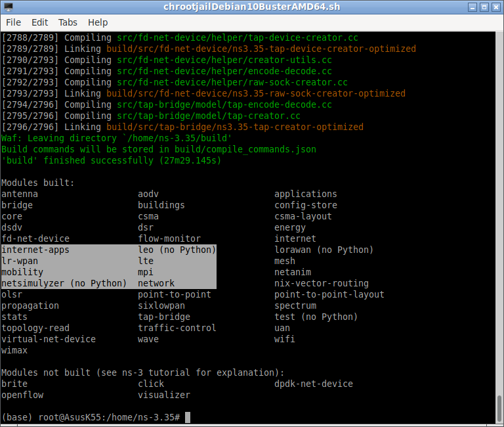This screenshot has height=427, width=504.
Task: Click the 'point-to-point-layout' module name
Action: 329,294
